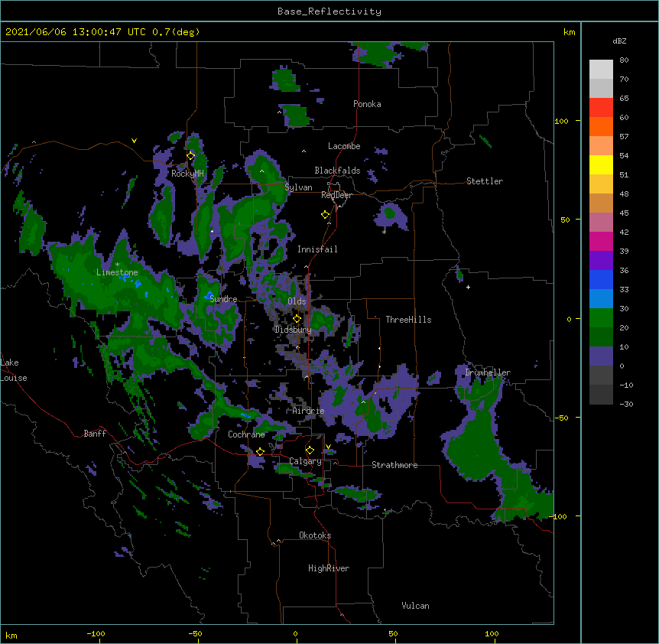Pick the Cochrane city label
Viewport: 659px width, 644px height.
point(246,434)
